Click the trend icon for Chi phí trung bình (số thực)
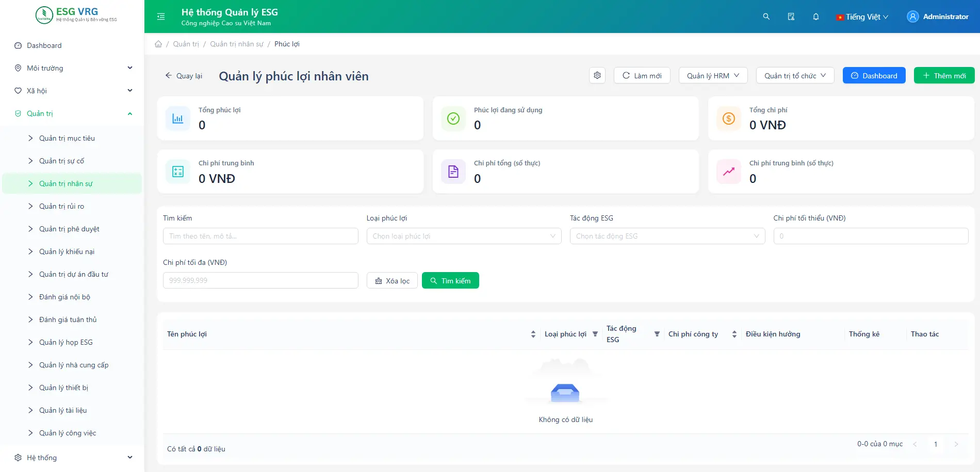The height and width of the screenshot is (472, 980). pos(729,172)
